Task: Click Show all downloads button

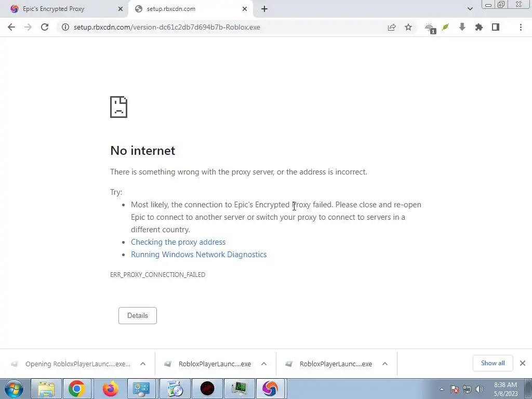Action: pyautogui.click(x=493, y=363)
